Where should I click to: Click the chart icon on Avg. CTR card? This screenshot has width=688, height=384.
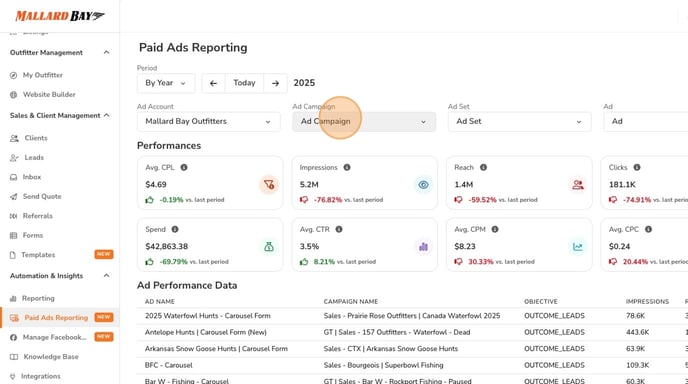[423, 247]
